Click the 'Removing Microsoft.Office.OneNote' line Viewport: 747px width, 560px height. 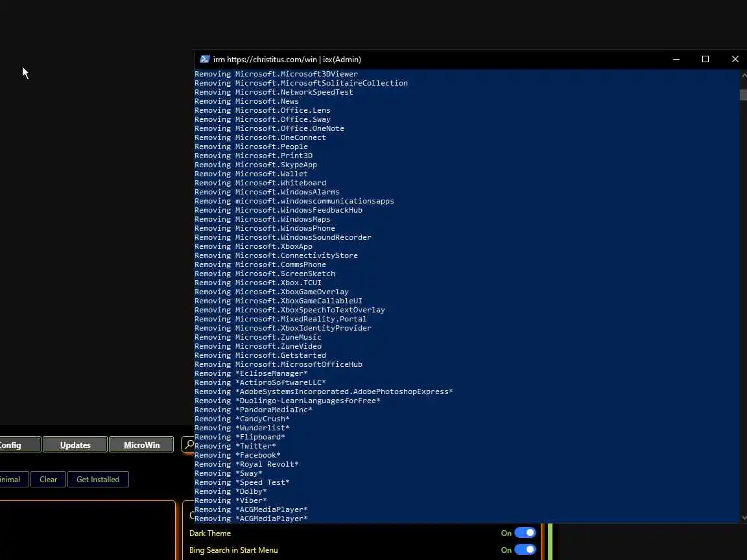tap(269, 128)
